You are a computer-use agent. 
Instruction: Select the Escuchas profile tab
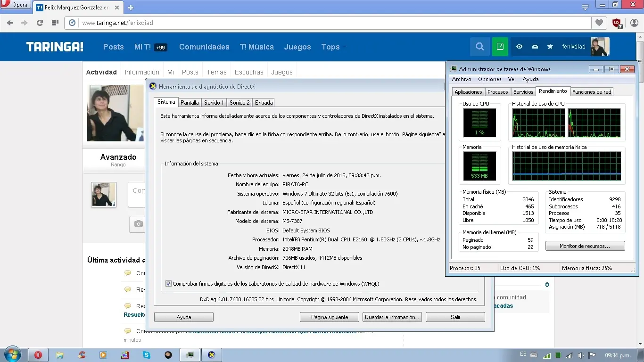pyautogui.click(x=249, y=72)
